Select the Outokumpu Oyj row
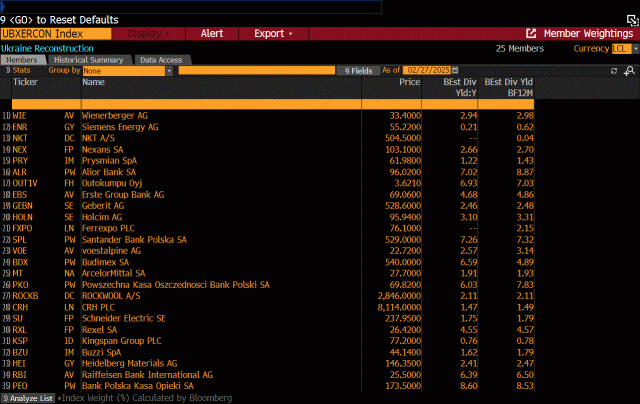This screenshot has width=640, height=404. click(x=267, y=183)
